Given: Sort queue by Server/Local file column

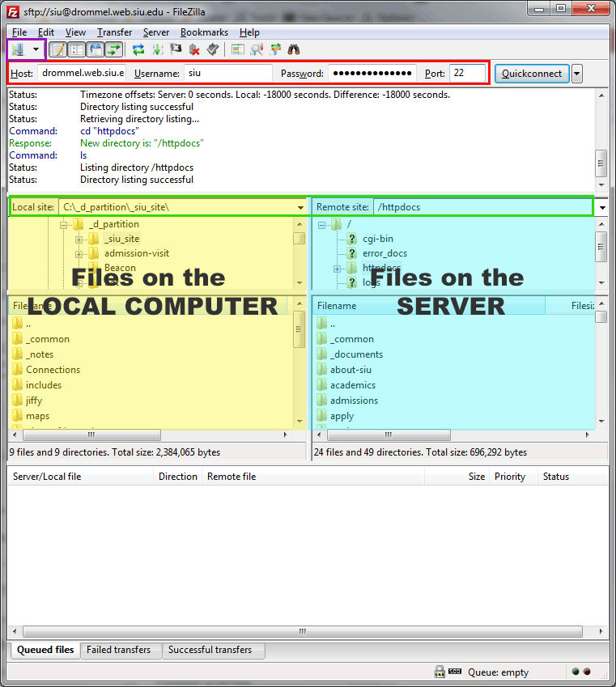Looking at the screenshot, I should (81, 477).
